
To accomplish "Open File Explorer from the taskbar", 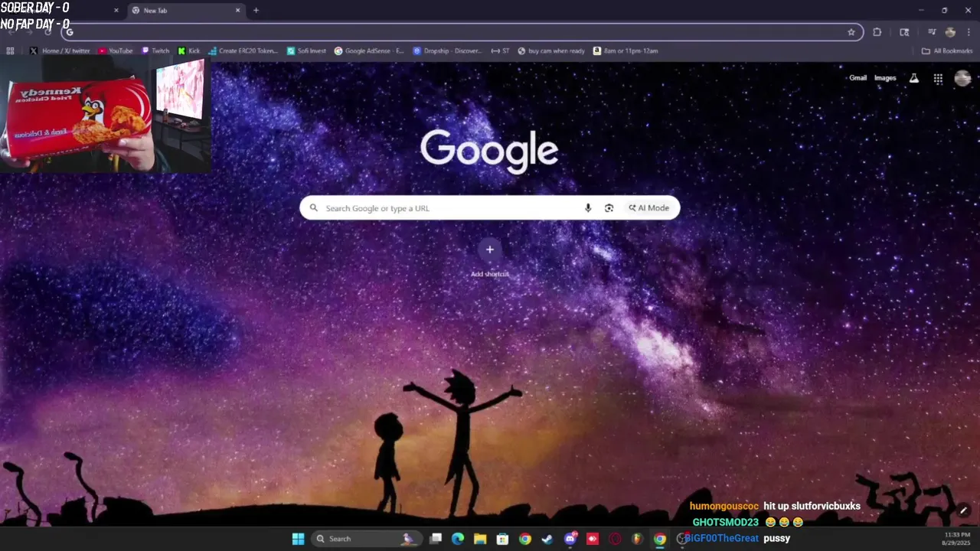I will (x=480, y=539).
